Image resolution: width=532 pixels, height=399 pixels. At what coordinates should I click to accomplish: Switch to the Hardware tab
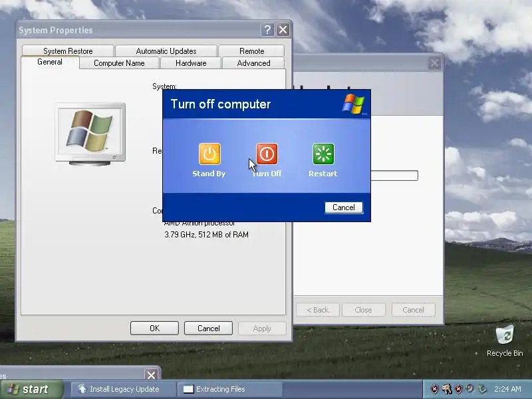[191, 63]
